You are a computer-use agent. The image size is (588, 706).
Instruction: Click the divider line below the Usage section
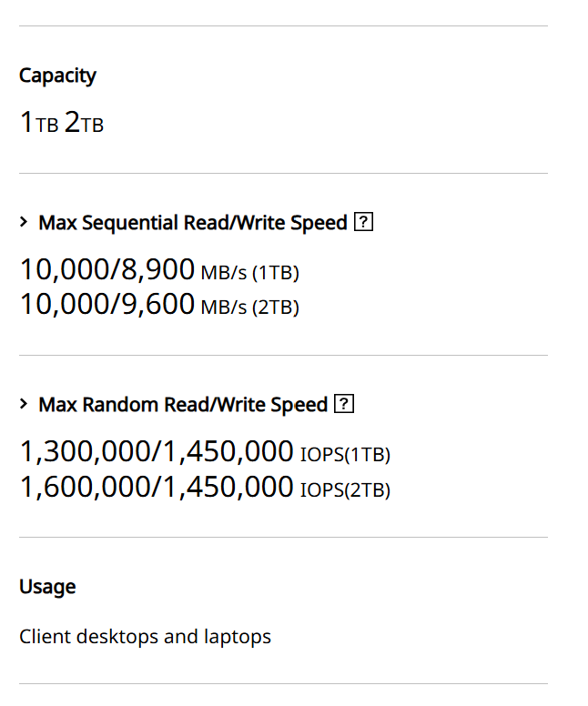pyautogui.click(x=283, y=683)
